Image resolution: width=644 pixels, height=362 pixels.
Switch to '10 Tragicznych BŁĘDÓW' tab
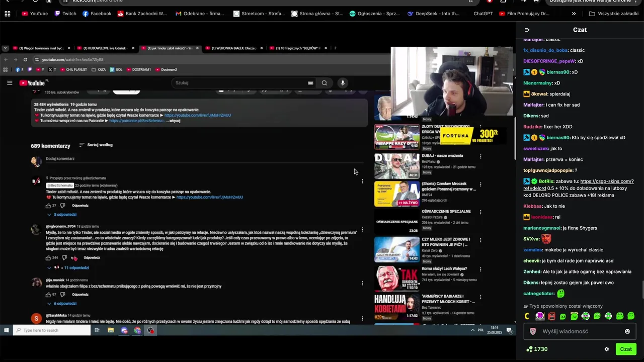point(298,48)
